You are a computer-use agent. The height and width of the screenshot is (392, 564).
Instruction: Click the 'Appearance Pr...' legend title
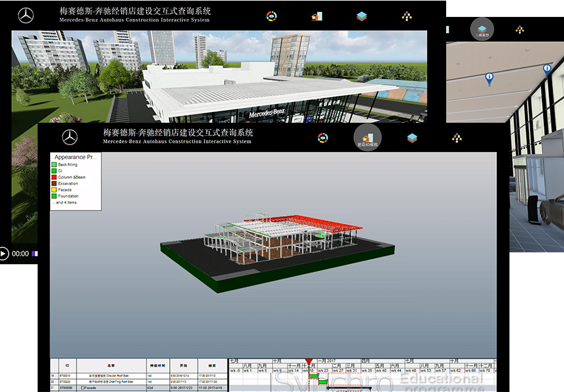tap(76, 157)
